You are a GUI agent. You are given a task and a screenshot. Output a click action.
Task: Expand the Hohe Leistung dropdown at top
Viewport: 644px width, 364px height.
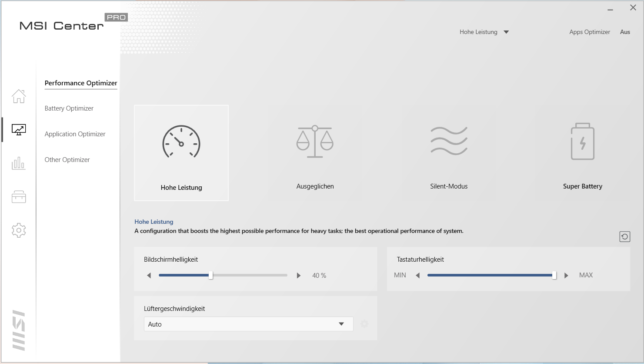tap(506, 32)
